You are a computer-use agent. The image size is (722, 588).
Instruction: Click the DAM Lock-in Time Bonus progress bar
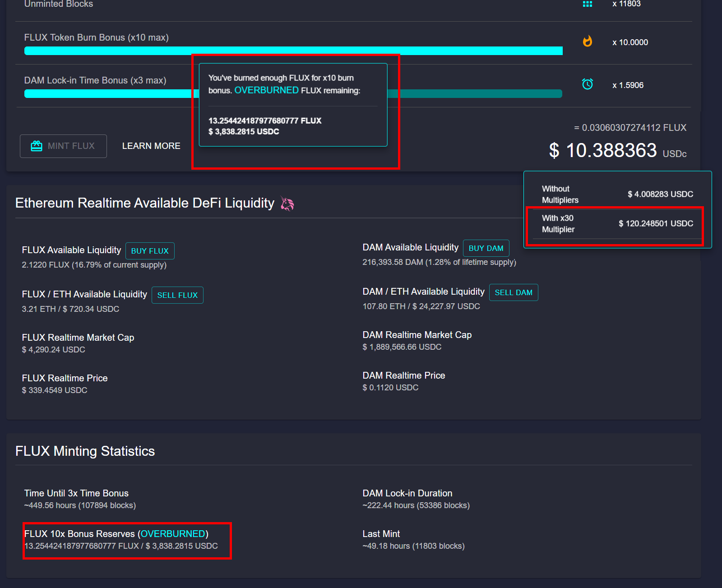point(293,93)
